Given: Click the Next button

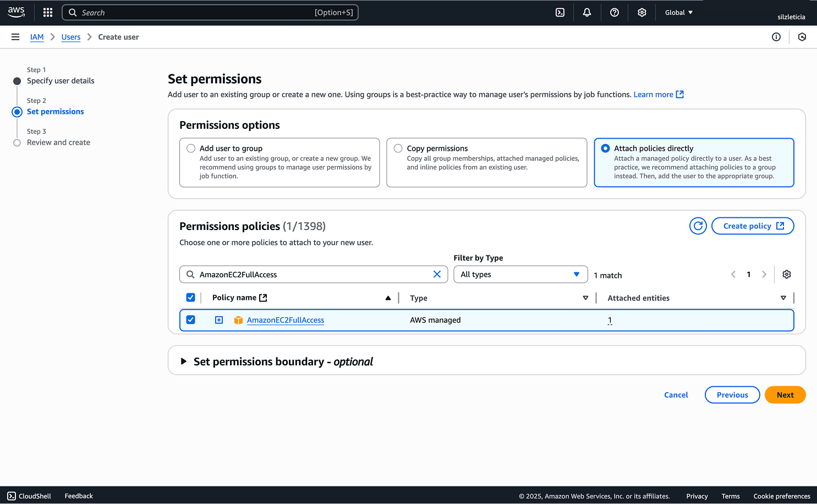Looking at the screenshot, I should 785,395.
